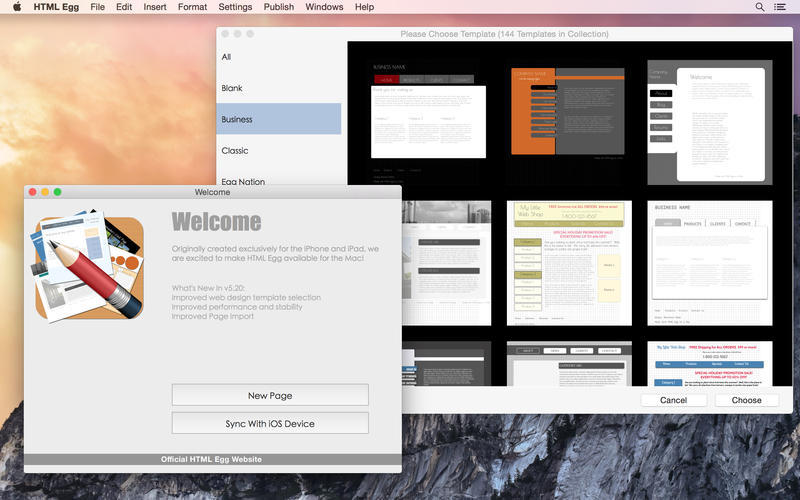The height and width of the screenshot is (500, 800).
Task: Click the New Page button
Action: point(270,395)
